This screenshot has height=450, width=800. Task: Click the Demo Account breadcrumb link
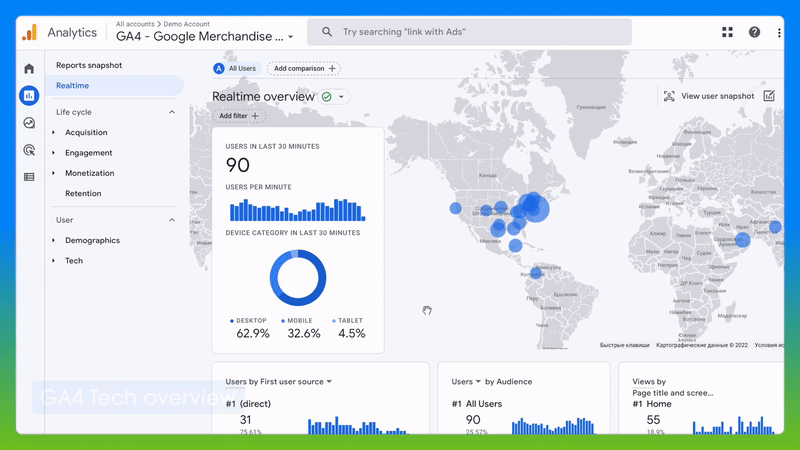[186, 24]
